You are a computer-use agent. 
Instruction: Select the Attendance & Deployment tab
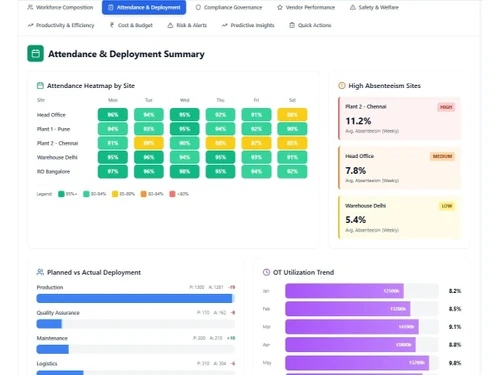pyautogui.click(x=144, y=7)
